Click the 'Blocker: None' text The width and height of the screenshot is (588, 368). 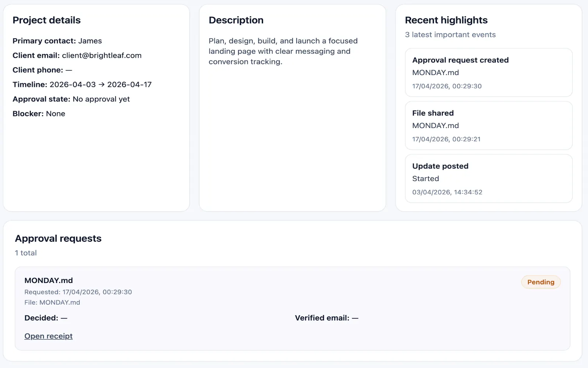[x=39, y=114]
